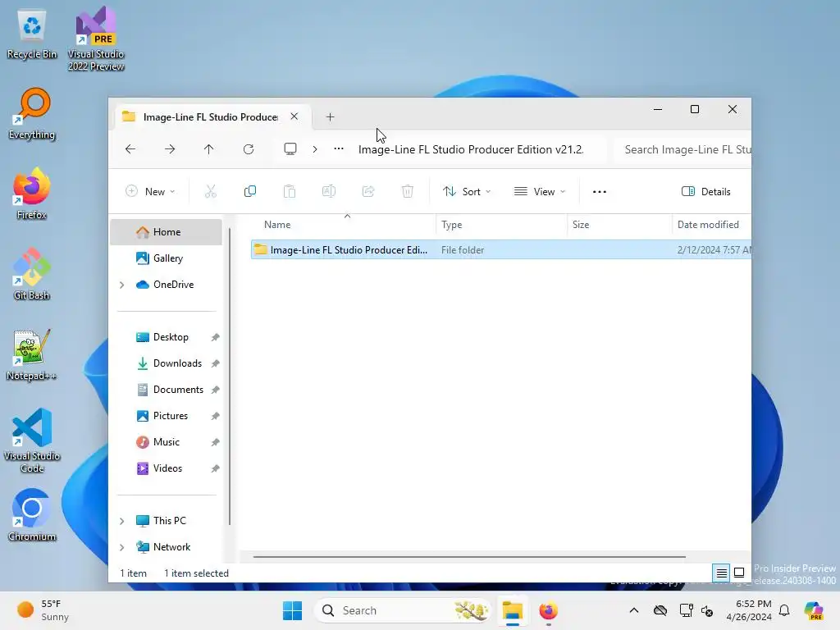Screen dimensions: 840x630
Task: Click the horizontal scrollbar of the file list
Action: click(x=469, y=557)
